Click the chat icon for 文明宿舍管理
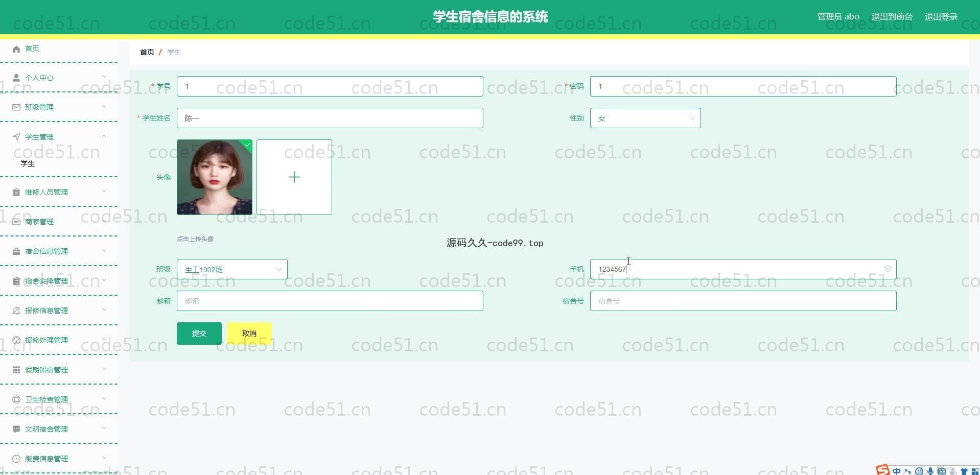The height and width of the screenshot is (475, 980). tap(16, 429)
